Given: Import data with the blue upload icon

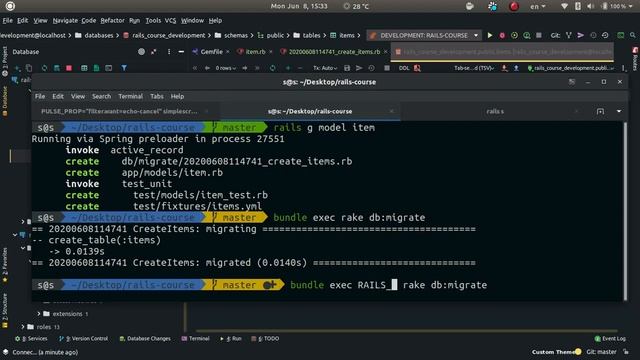Looking at the screenshot, I should 516,68.
